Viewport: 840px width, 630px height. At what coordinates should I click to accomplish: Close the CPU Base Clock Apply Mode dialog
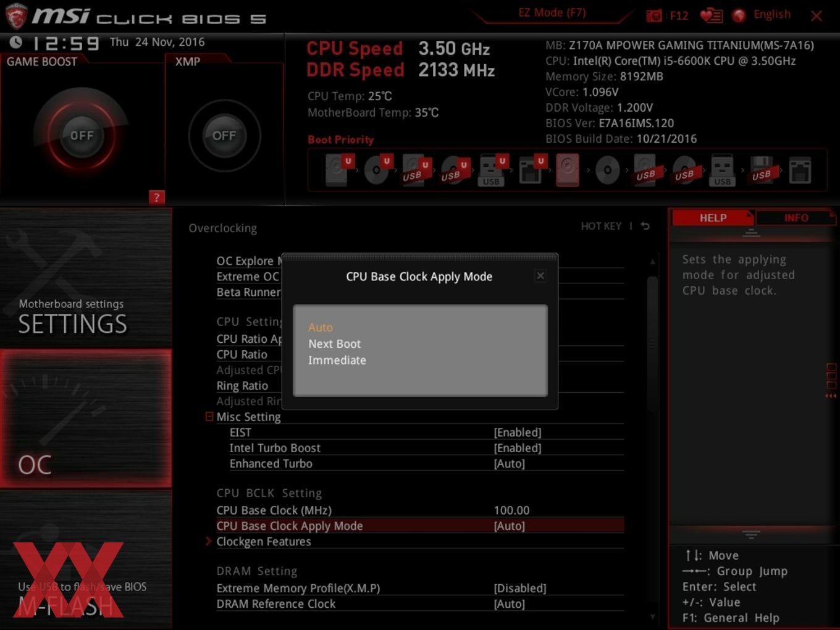540,275
